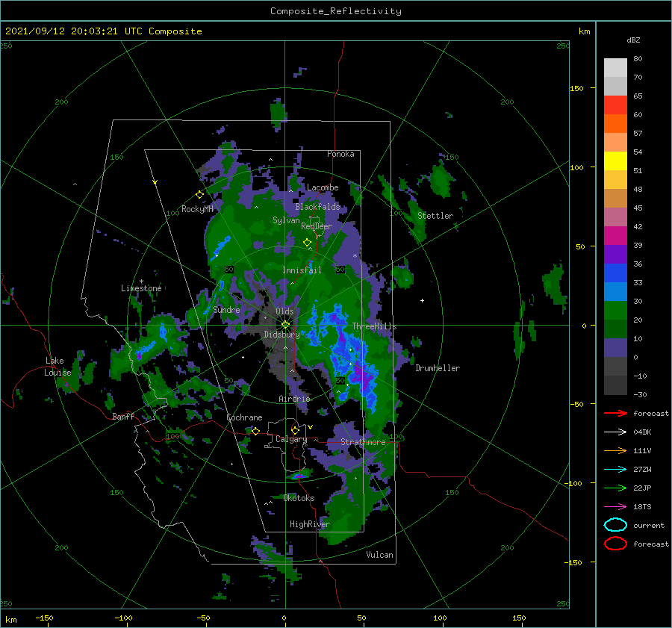
Task: Click the Sylvan label
Action: [286, 220]
